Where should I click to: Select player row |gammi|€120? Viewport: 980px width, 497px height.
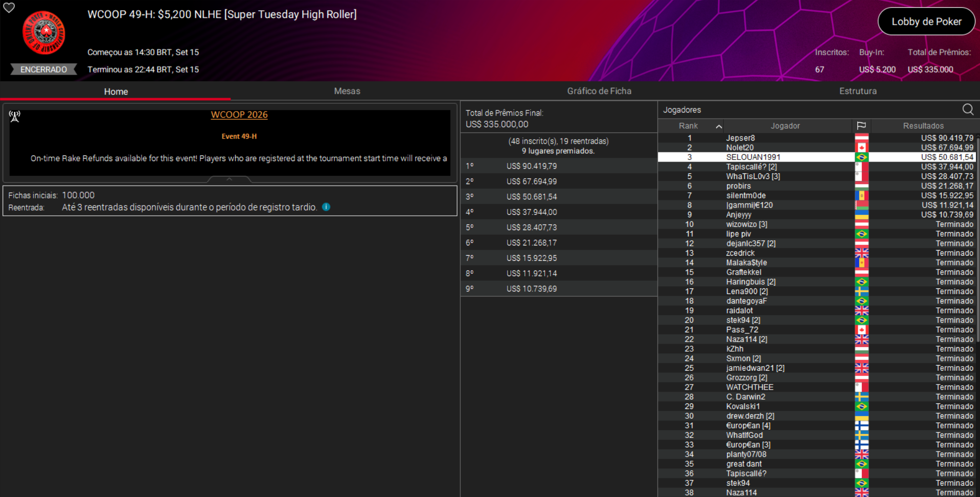point(816,205)
